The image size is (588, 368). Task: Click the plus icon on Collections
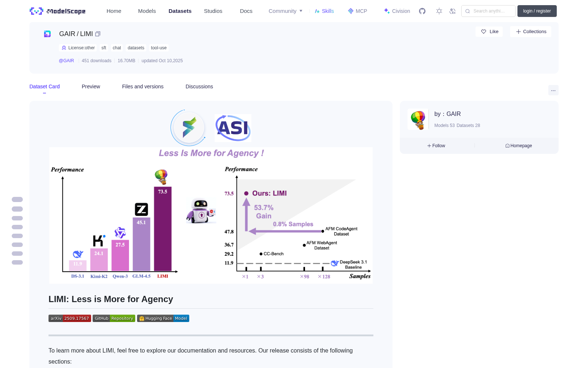tap(519, 32)
